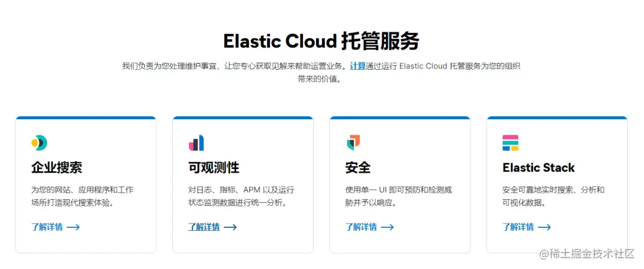Click the arrow icon in the 可观测性 card

[230, 227]
